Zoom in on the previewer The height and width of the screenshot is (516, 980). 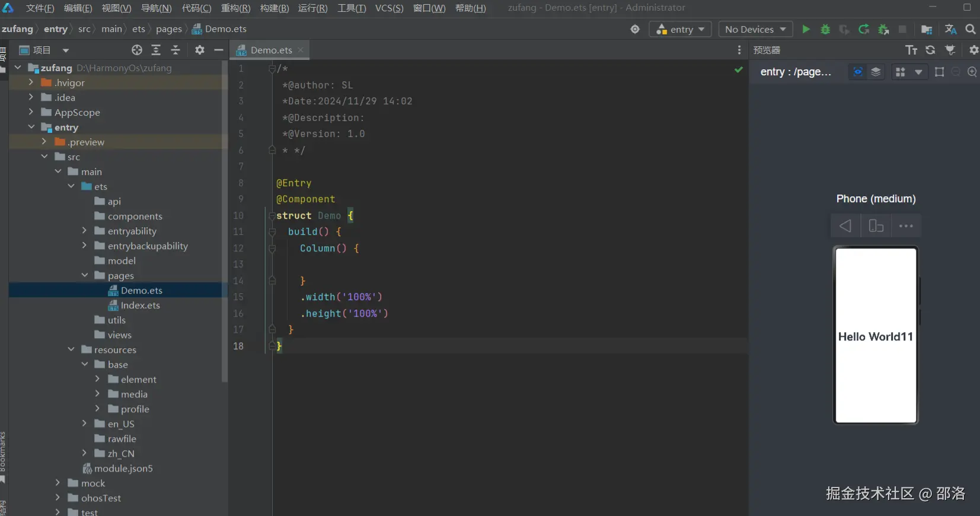tap(972, 72)
